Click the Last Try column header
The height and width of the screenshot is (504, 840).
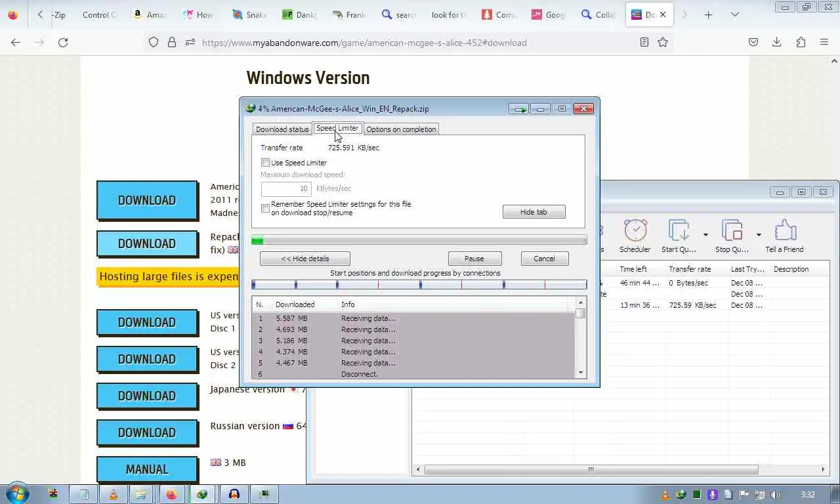click(x=747, y=269)
